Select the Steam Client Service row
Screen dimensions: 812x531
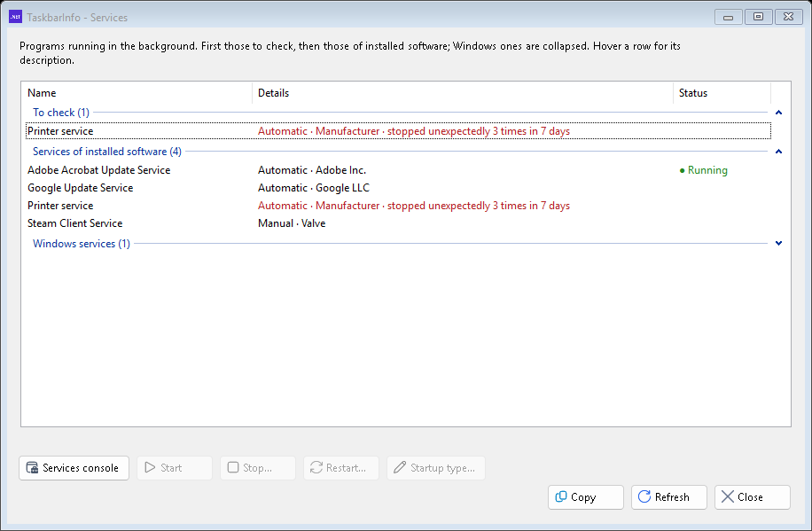[398, 223]
